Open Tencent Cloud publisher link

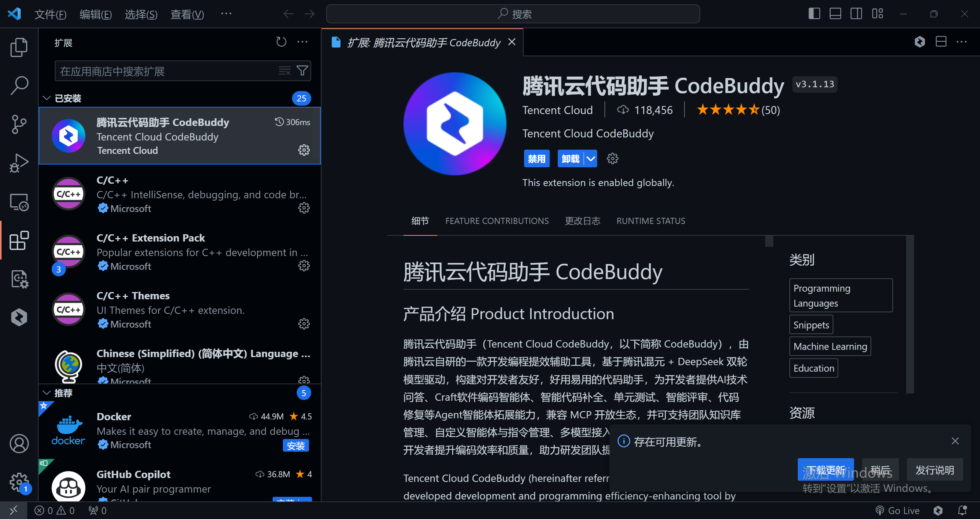tap(557, 110)
